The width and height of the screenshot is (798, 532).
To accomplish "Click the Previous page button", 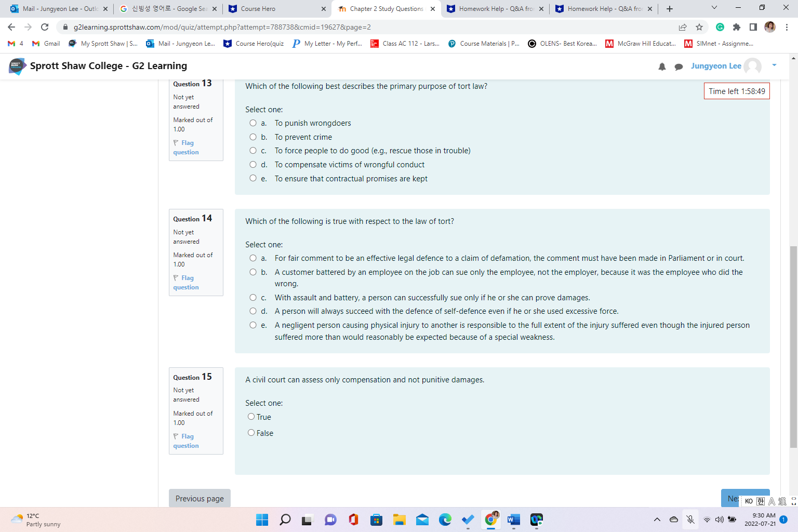I will point(199,498).
